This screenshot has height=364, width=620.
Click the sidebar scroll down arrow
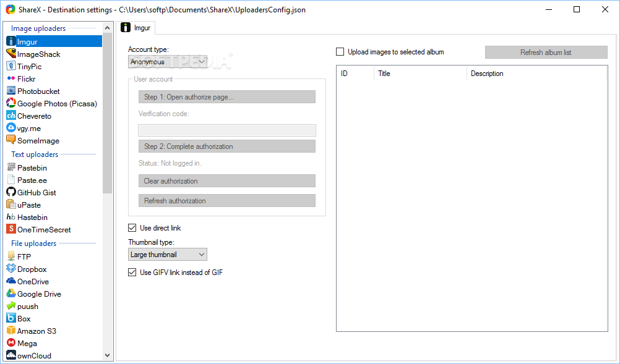(x=107, y=355)
